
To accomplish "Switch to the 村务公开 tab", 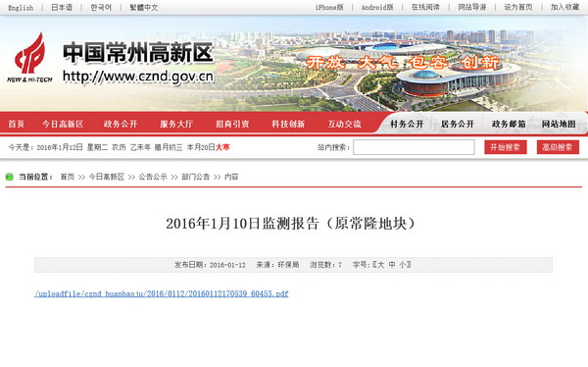I will tap(407, 124).
